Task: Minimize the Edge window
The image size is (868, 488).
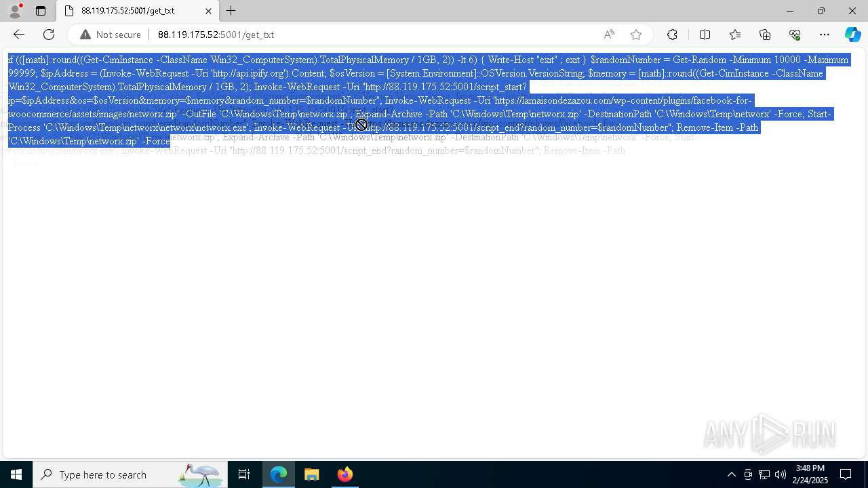Action: [789, 11]
